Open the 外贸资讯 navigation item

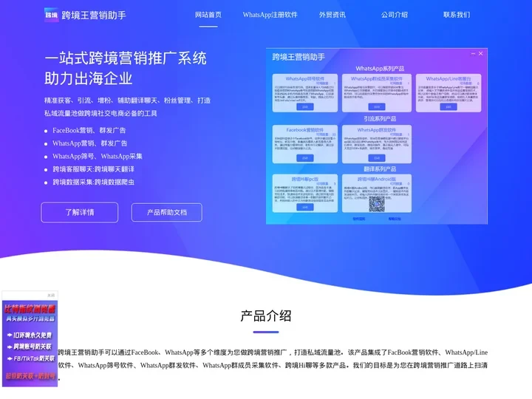[x=332, y=15]
